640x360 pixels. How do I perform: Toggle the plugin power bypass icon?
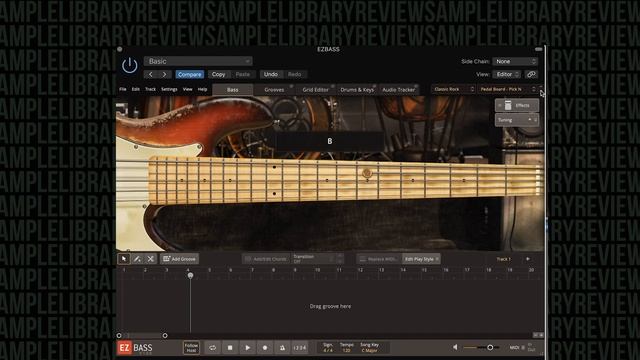point(129,65)
